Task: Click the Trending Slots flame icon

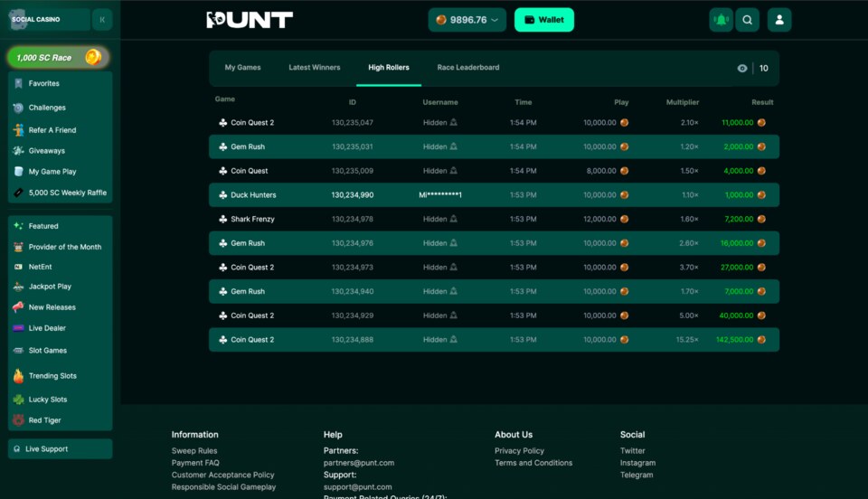Action: coord(18,376)
